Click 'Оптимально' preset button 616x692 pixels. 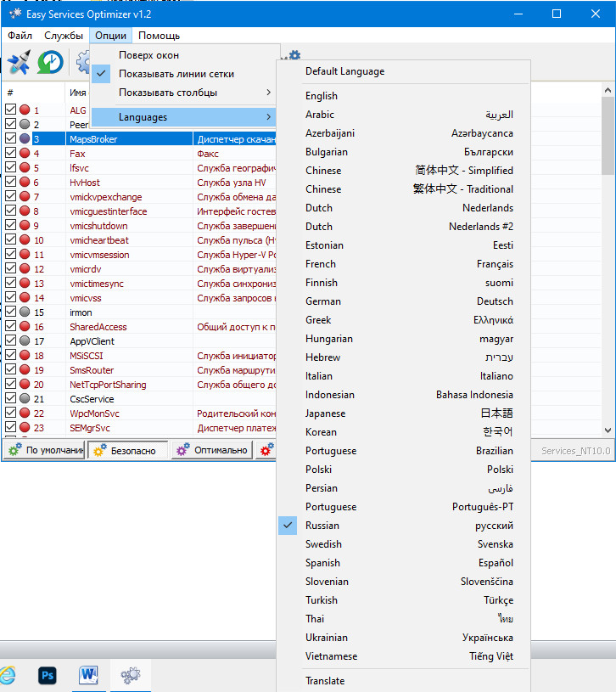point(212,450)
